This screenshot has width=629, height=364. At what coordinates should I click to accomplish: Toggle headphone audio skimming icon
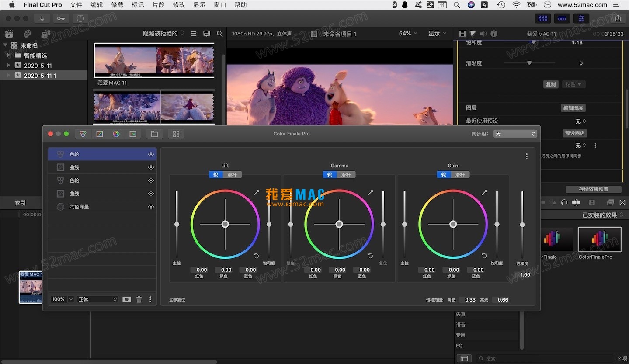click(x=564, y=202)
